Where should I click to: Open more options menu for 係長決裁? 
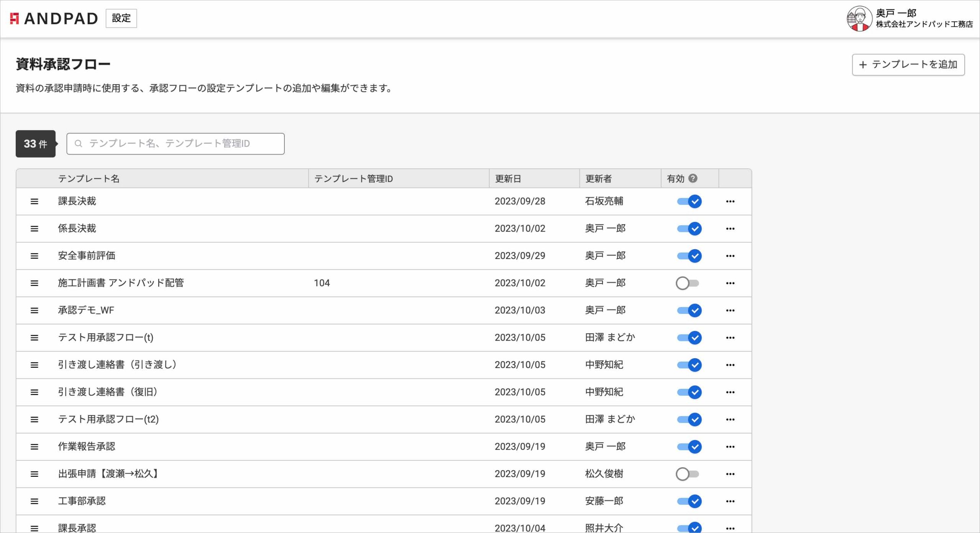point(730,228)
